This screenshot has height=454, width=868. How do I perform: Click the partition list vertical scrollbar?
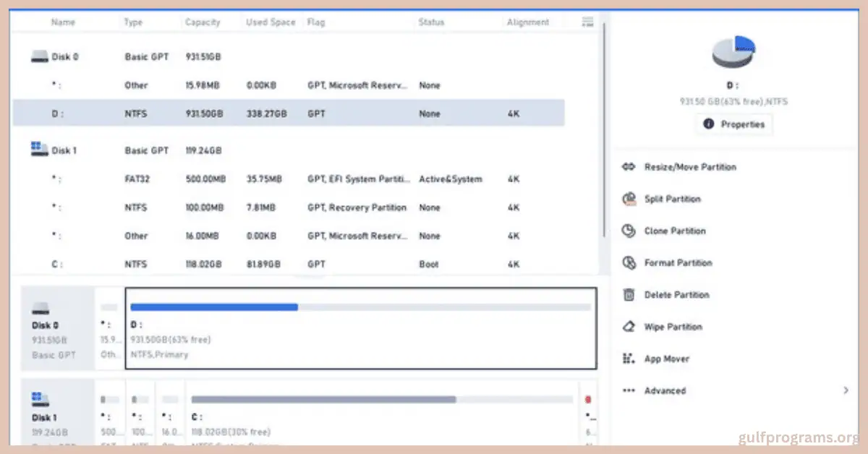(604, 130)
